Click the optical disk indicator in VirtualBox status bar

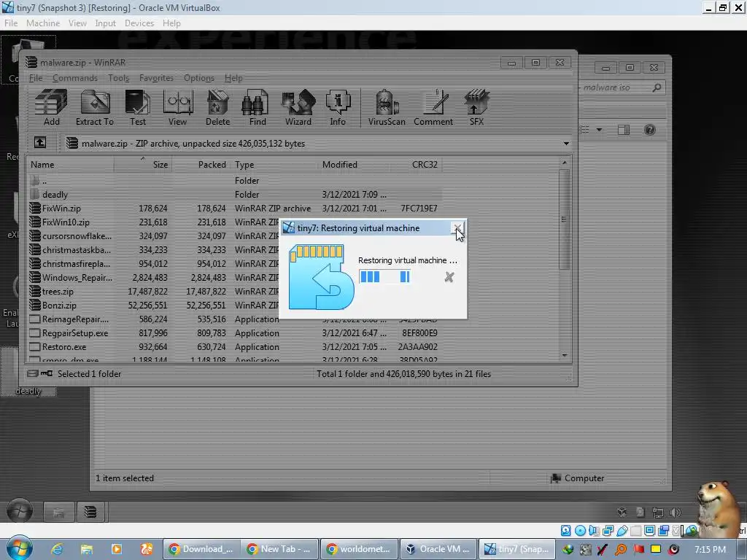click(580, 531)
